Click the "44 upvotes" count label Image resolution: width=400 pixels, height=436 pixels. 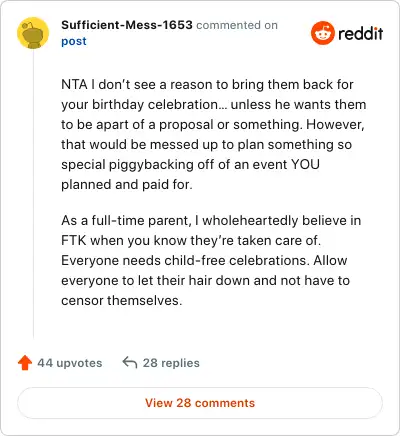click(x=70, y=363)
